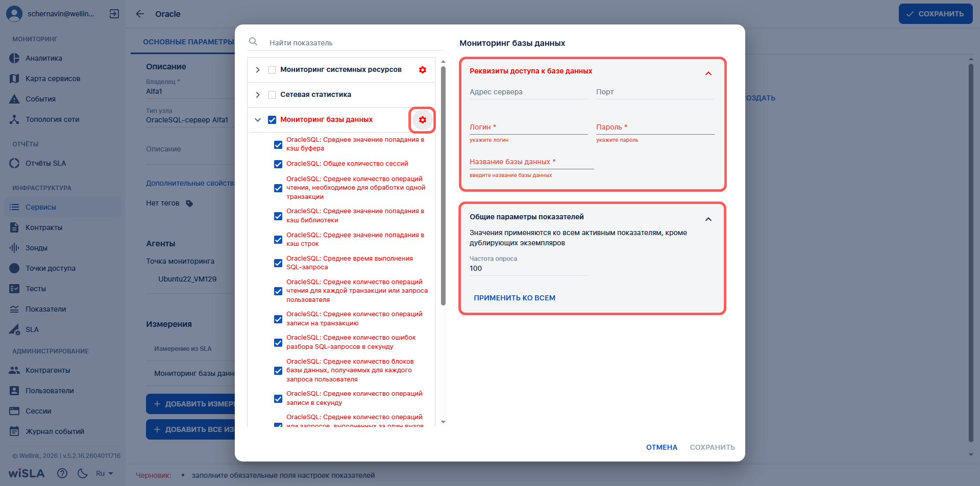Uncheck Среднее количество операций записи на транзакцию
980x486 pixels.
tap(278, 319)
